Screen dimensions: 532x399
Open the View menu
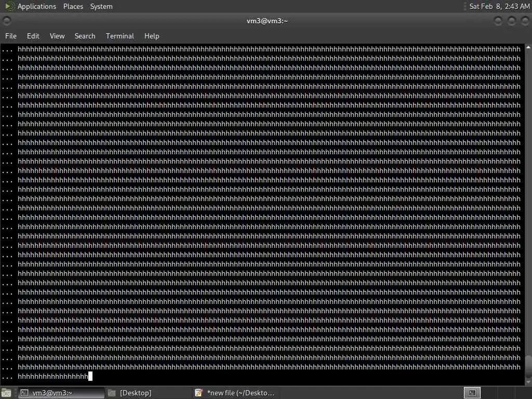pyautogui.click(x=57, y=36)
